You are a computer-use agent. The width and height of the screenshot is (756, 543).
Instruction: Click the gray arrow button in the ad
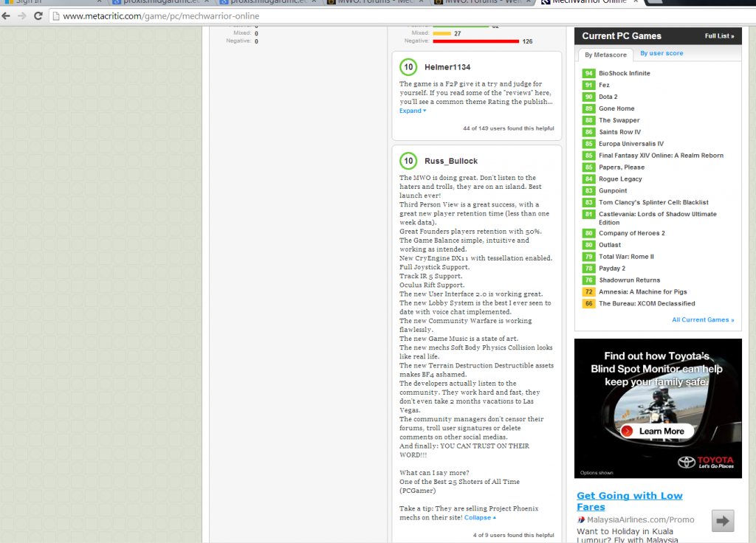(x=723, y=521)
